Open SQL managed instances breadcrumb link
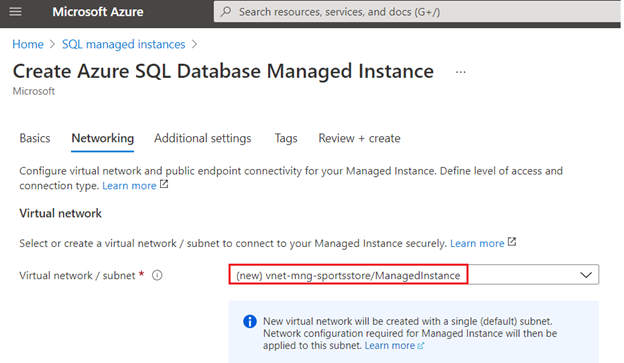 pos(123,44)
